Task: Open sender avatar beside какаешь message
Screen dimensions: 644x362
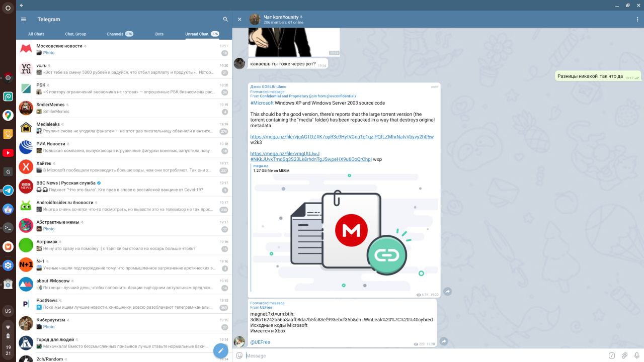Action: 239,63
